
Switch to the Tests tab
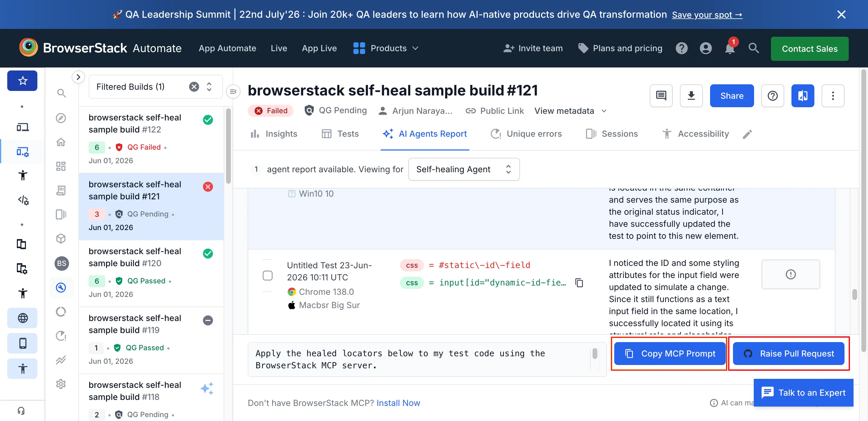tap(340, 134)
